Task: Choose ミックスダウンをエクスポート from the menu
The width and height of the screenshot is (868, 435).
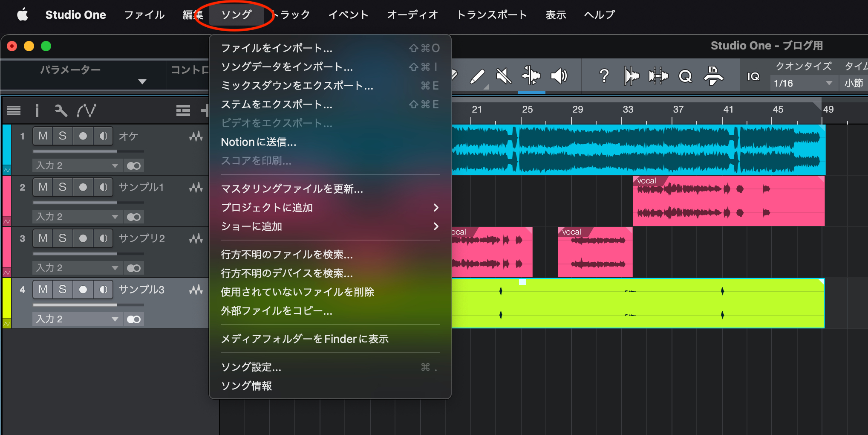Action: (x=297, y=85)
